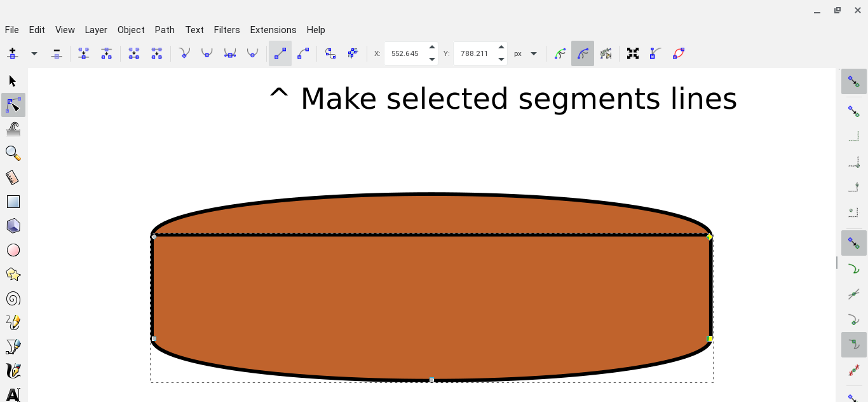Toggle snap to bounding box centers
This screenshot has height=402, width=868.
pos(854,212)
